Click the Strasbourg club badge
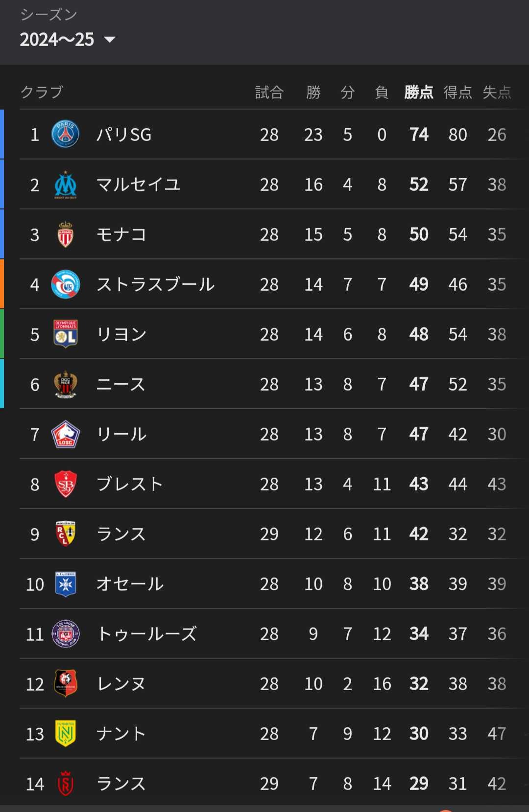This screenshot has width=529, height=812. (x=66, y=284)
